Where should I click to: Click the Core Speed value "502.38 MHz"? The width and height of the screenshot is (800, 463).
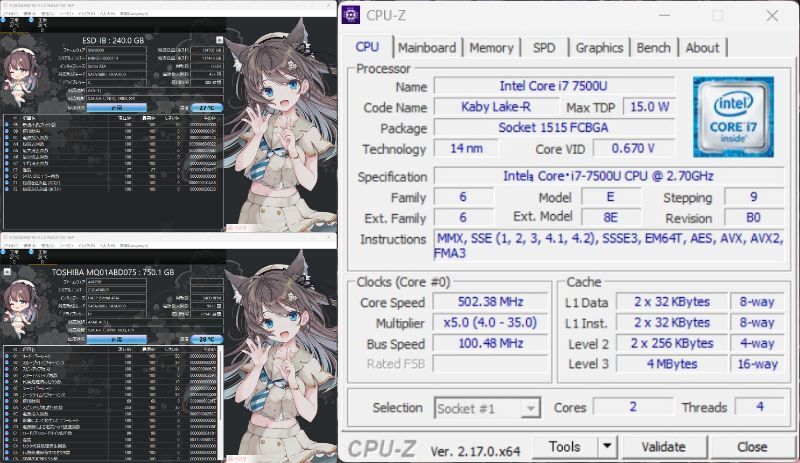coord(490,302)
